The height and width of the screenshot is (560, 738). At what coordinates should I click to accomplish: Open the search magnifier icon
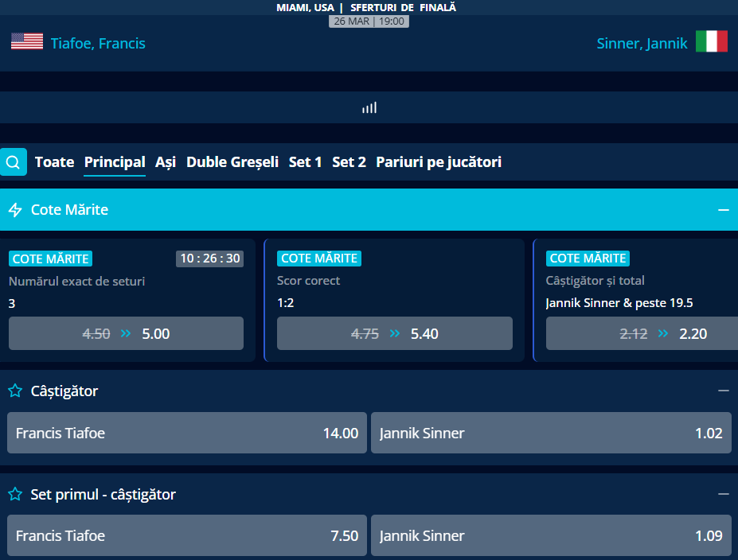coord(14,162)
